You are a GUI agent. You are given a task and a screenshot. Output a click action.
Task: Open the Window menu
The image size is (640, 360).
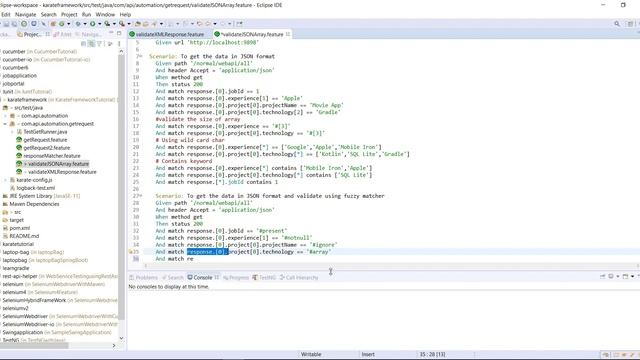tap(105, 14)
